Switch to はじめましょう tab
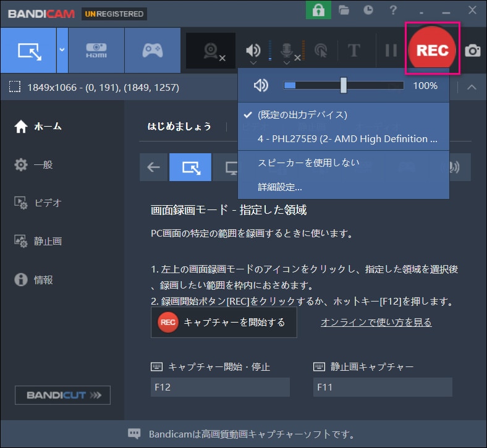The image size is (487, 448). pyautogui.click(x=179, y=126)
